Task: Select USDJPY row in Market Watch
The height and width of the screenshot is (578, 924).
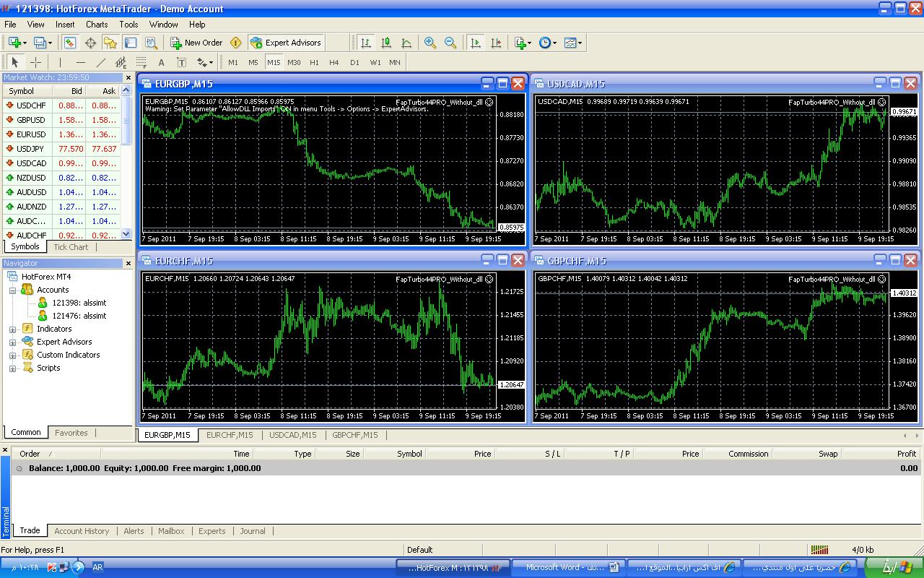Action: (61, 149)
